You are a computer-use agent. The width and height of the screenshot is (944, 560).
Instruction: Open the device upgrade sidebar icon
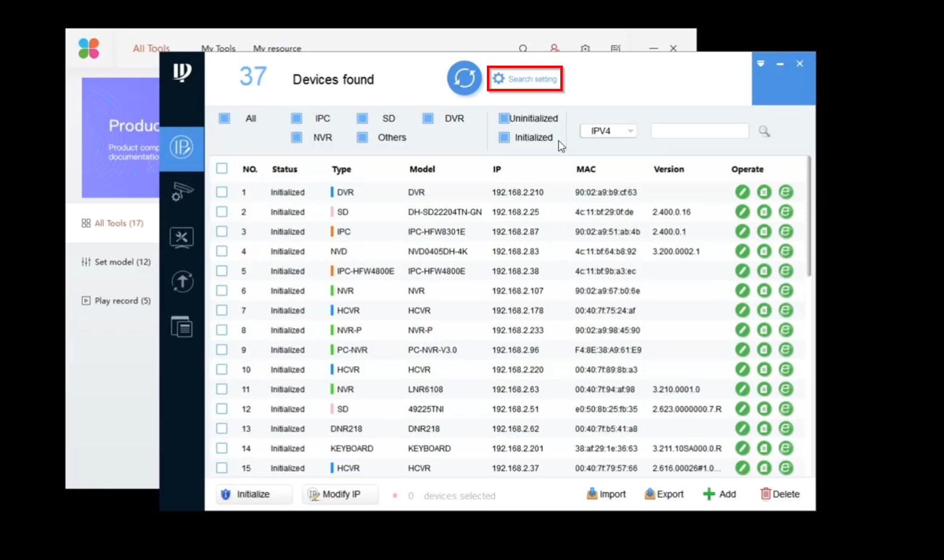click(x=182, y=281)
